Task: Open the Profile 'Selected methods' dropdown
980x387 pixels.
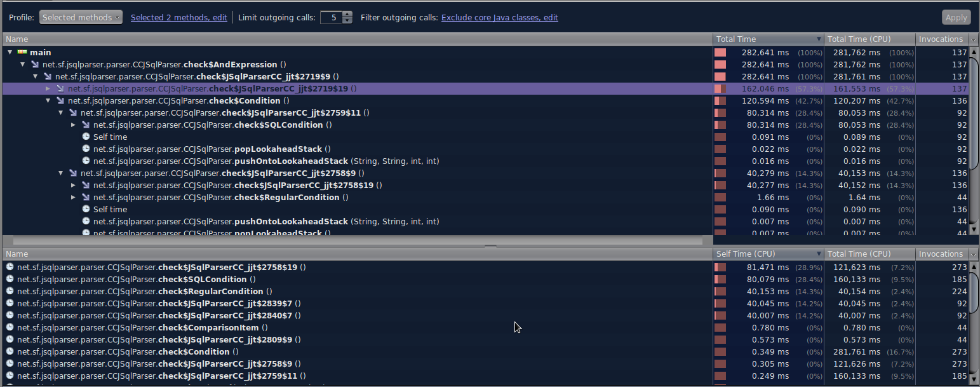Action: point(81,18)
